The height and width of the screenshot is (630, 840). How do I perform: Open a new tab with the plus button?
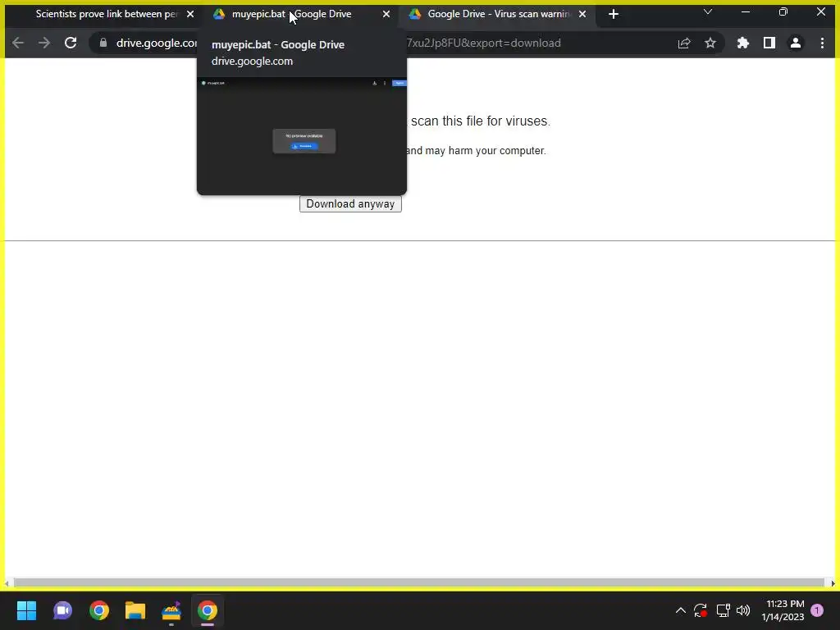pyautogui.click(x=614, y=15)
